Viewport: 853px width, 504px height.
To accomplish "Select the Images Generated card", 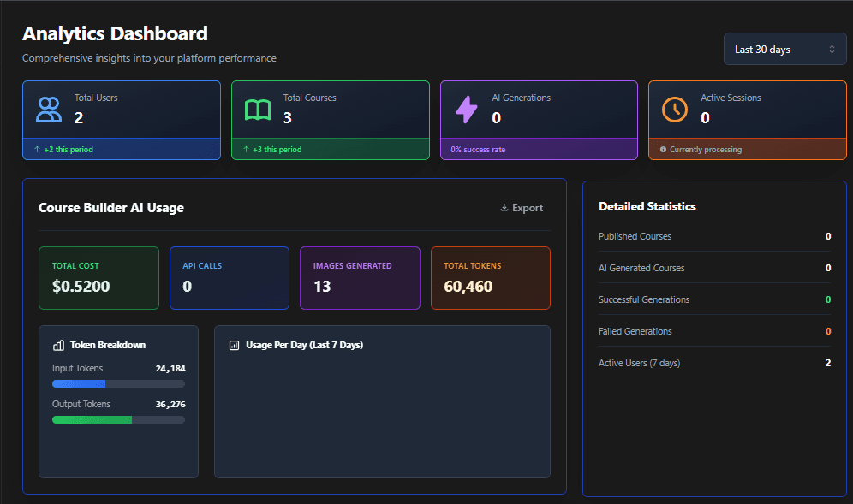I will click(360, 278).
